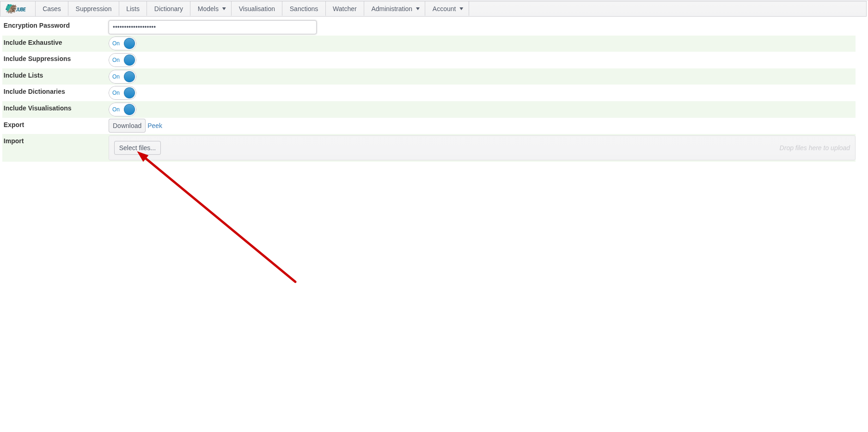Open the Suppression menu item
868x432 pixels.
93,9
